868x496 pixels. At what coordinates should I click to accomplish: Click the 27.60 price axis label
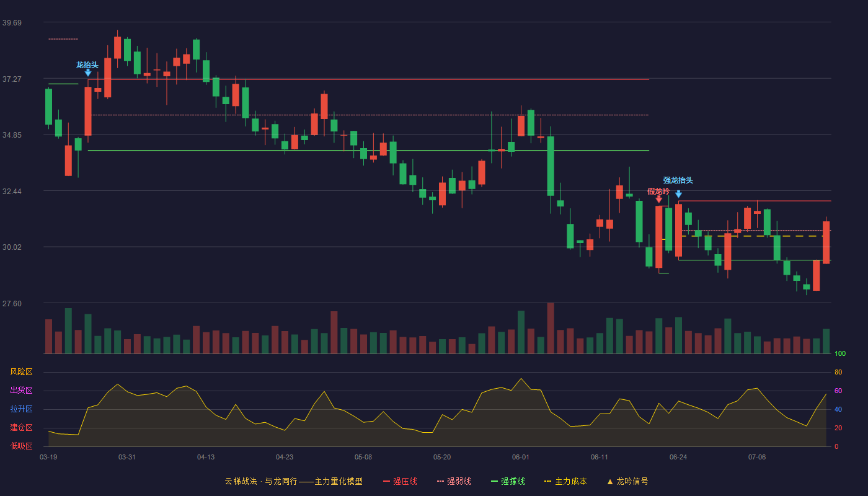point(12,304)
